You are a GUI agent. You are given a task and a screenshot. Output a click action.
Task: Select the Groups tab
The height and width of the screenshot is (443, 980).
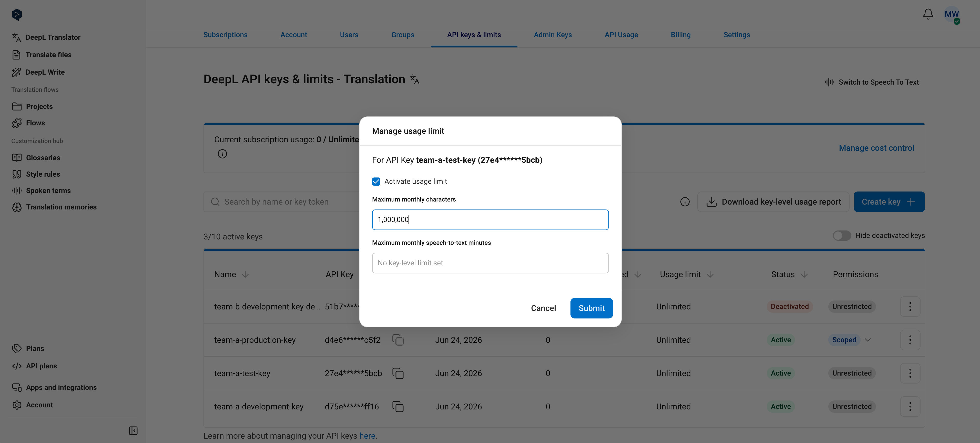click(403, 35)
